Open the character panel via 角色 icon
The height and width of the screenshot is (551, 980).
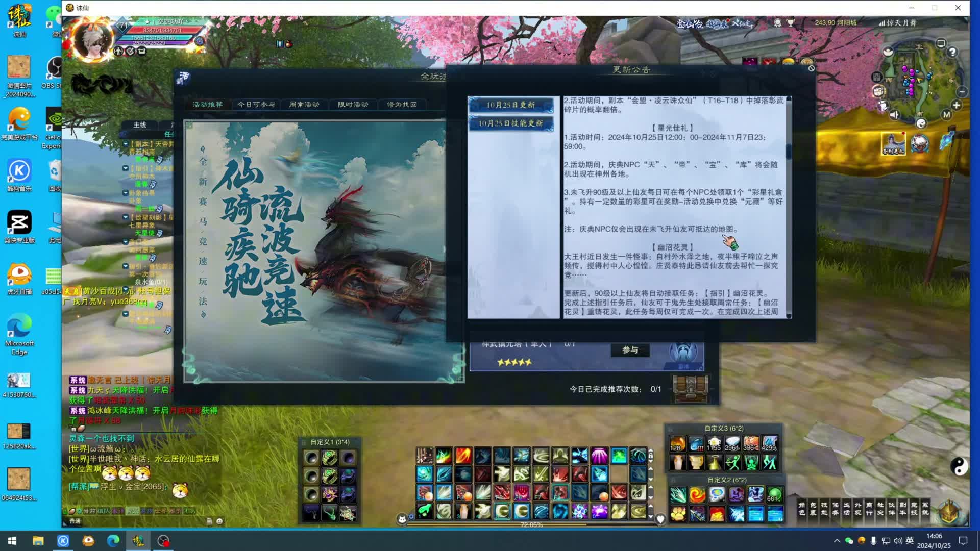(x=801, y=508)
